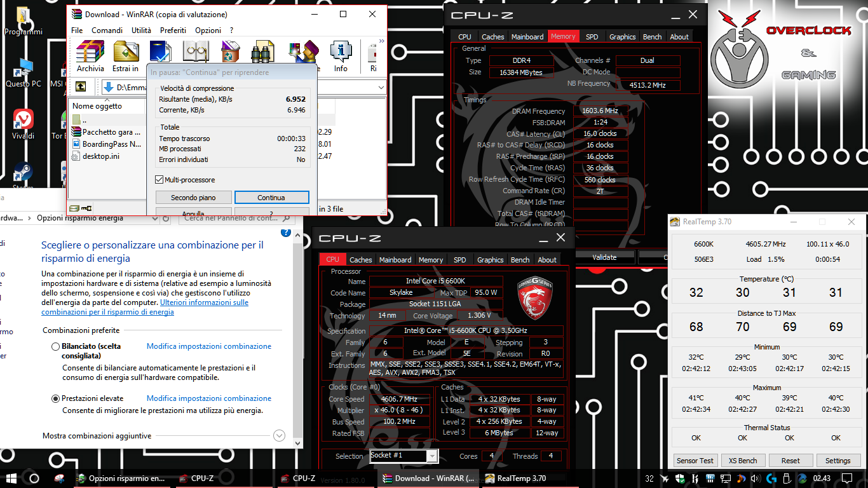Click Sensor Test in RealTemp
Viewport: 868px width, 488px height.
tap(695, 461)
